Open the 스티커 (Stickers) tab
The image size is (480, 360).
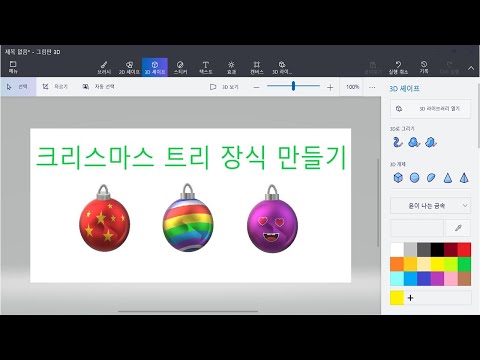pos(180,67)
